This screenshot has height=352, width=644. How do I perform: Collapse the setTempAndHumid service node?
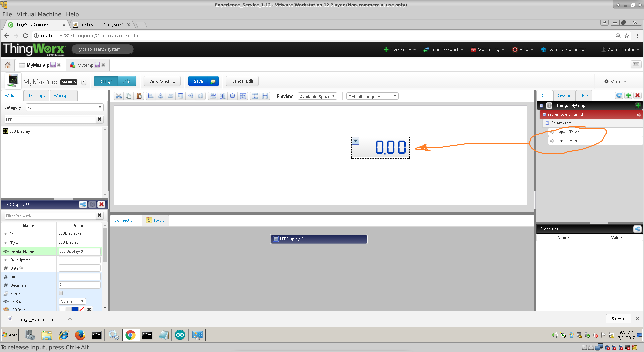(x=544, y=114)
